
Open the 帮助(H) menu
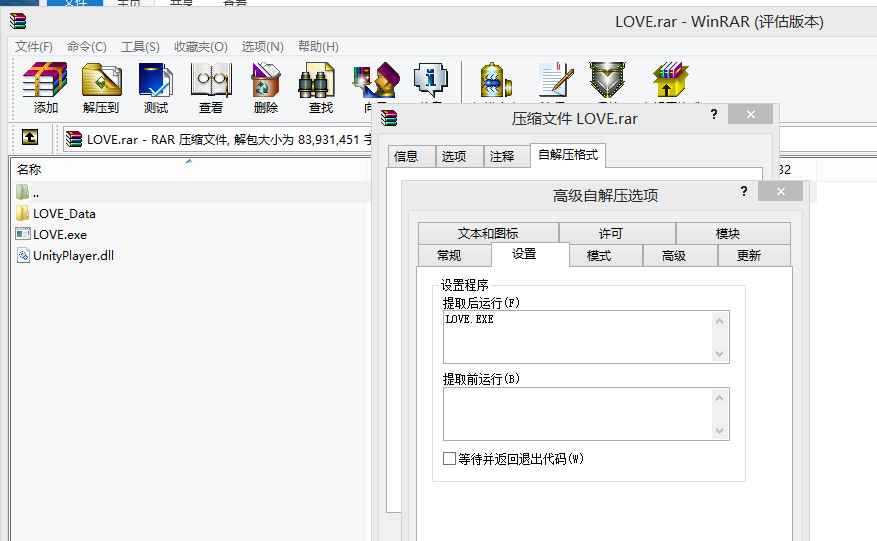tap(318, 46)
